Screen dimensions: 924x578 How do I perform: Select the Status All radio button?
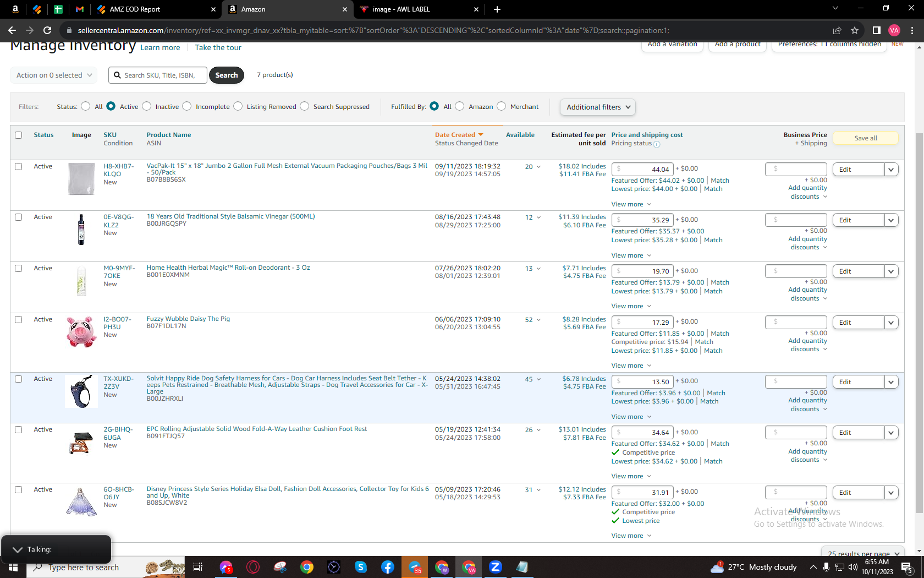[x=85, y=106]
